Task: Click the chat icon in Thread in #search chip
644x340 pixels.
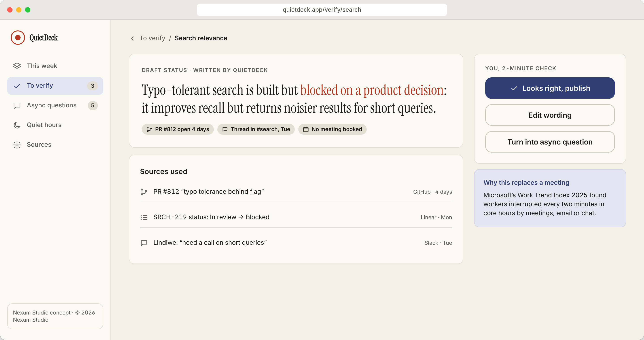Action: pos(225,129)
